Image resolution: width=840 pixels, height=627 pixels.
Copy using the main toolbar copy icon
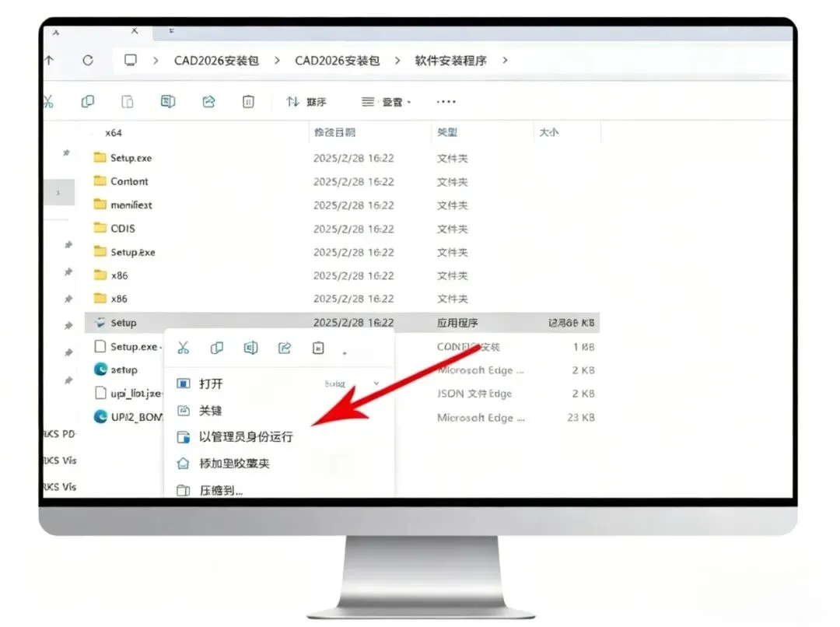click(x=87, y=101)
